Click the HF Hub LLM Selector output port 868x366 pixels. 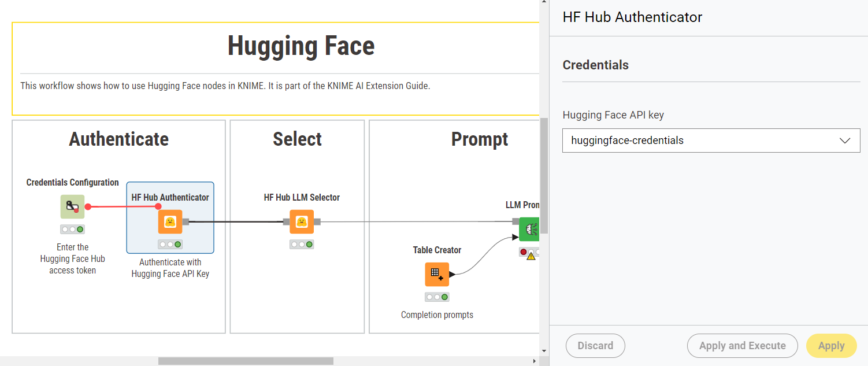[x=317, y=221]
